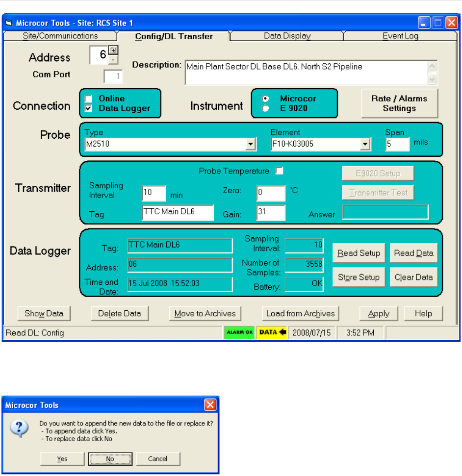
Task: Choose No to replace data in dialog
Action: tap(110, 459)
